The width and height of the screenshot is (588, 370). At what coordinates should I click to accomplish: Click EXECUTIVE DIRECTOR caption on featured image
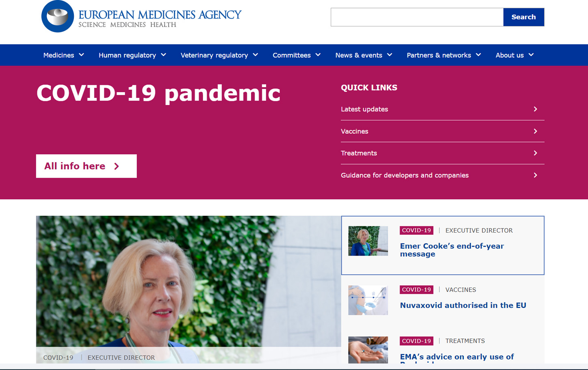point(121,357)
